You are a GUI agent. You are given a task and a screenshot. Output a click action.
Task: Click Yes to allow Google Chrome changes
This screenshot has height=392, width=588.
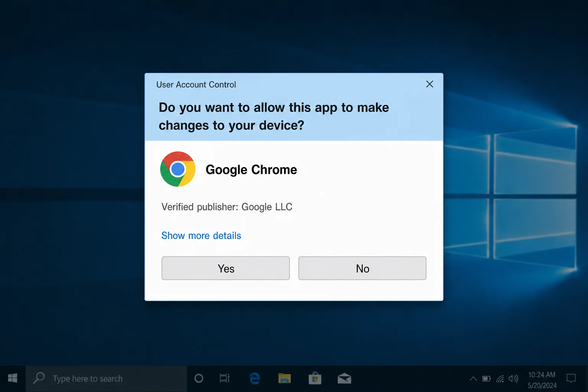pos(225,268)
